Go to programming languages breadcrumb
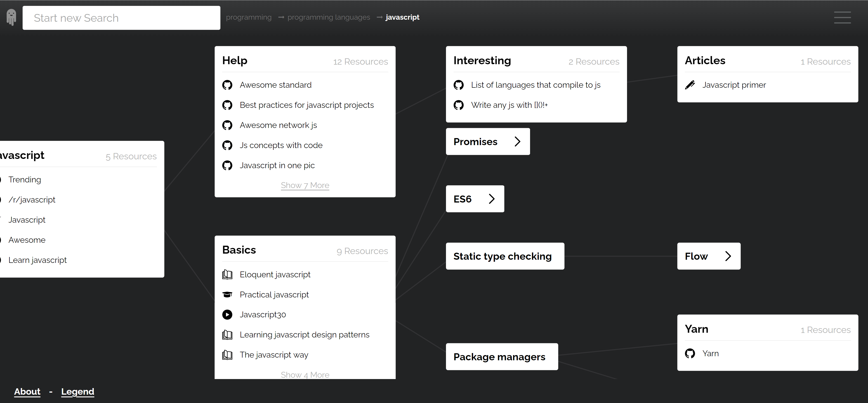Screen dimensions: 868x403 [328, 17]
